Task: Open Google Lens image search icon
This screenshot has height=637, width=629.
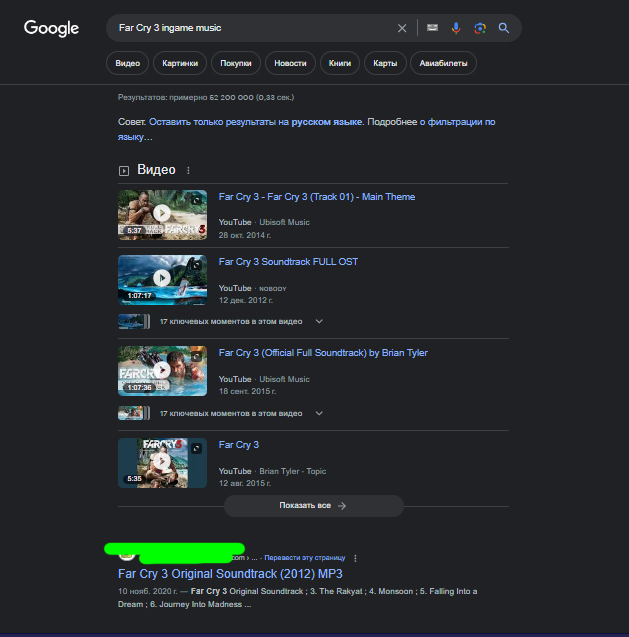Action: click(x=480, y=28)
